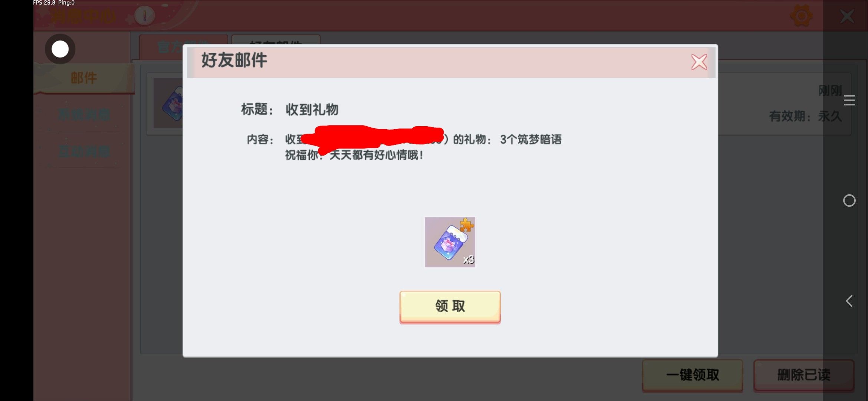The height and width of the screenshot is (401, 868).
Task: Click the 领取 claim button
Action: pos(450,307)
